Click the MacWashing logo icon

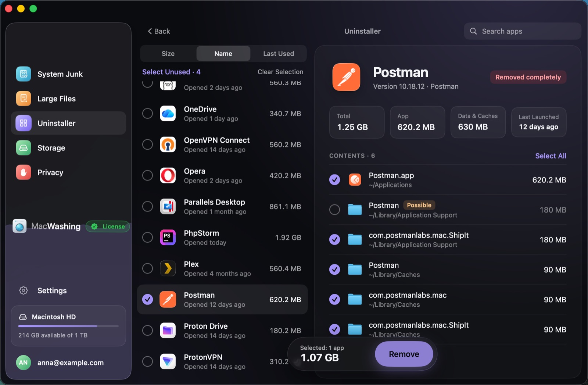pos(20,226)
